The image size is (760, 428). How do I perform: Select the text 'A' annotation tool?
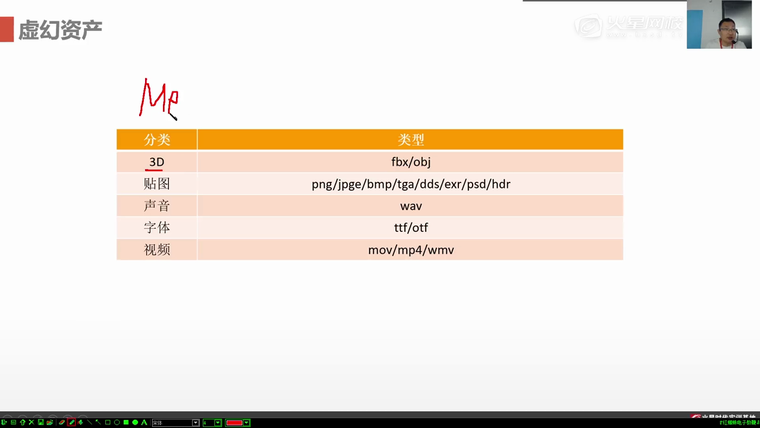coord(144,422)
